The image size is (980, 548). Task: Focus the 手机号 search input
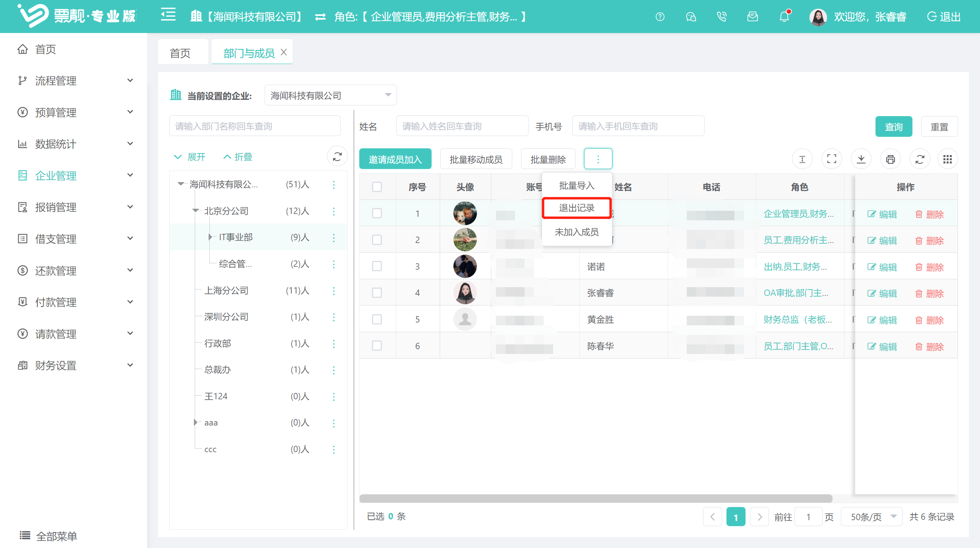pyautogui.click(x=638, y=126)
